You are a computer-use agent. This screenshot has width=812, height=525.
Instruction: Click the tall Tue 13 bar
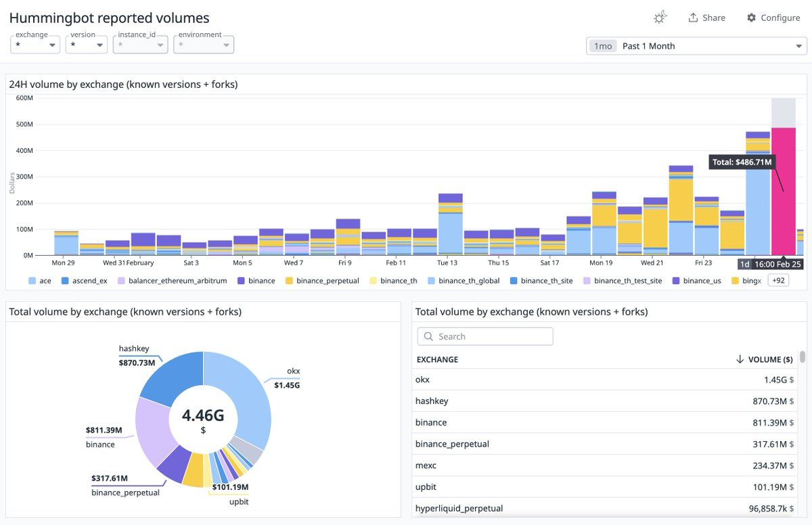(451, 224)
